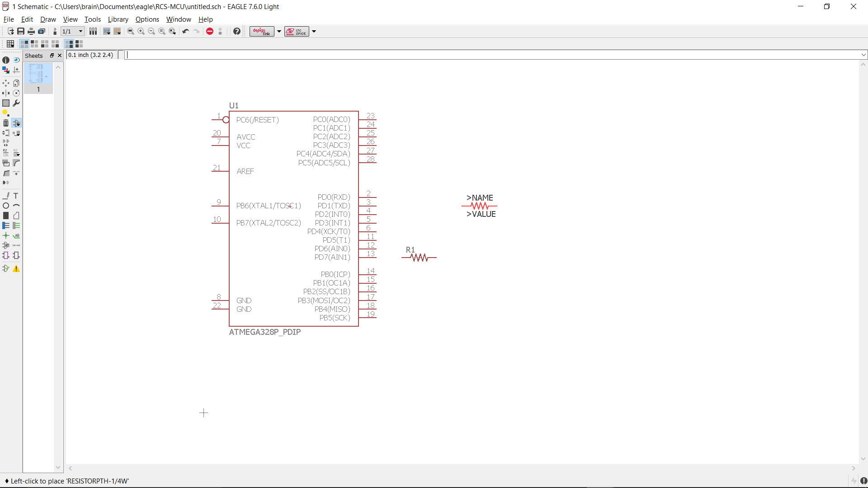Image resolution: width=868 pixels, height=488 pixels.
Task: Open the Change tool (wrench)
Action: point(16,103)
